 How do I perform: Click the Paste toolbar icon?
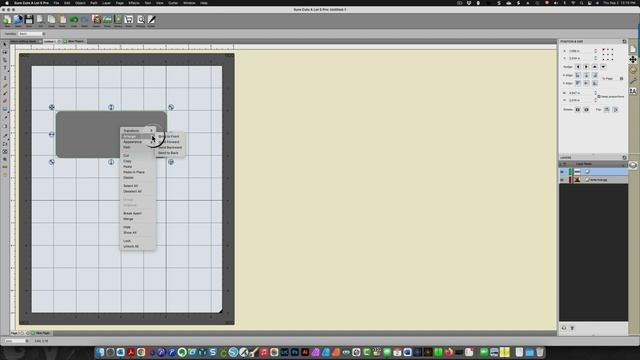point(62,20)
